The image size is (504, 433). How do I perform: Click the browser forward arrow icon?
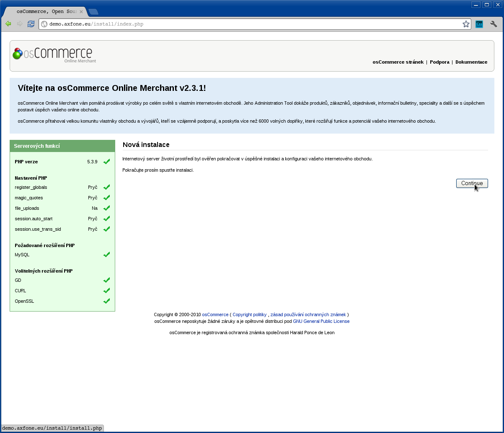coord(19,24)
